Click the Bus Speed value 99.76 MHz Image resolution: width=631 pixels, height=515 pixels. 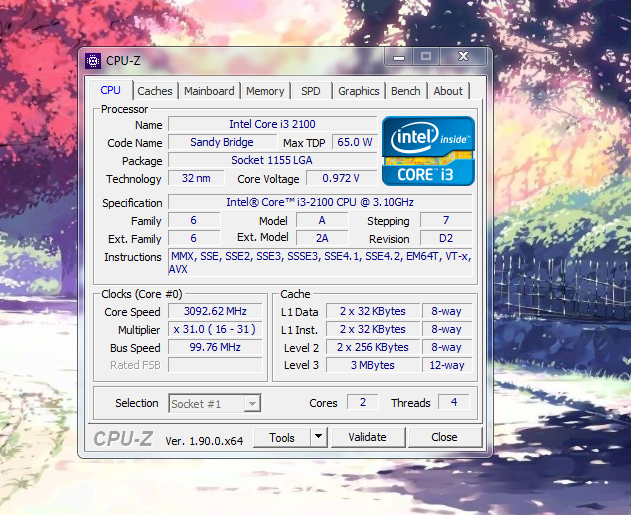point(215,347)
